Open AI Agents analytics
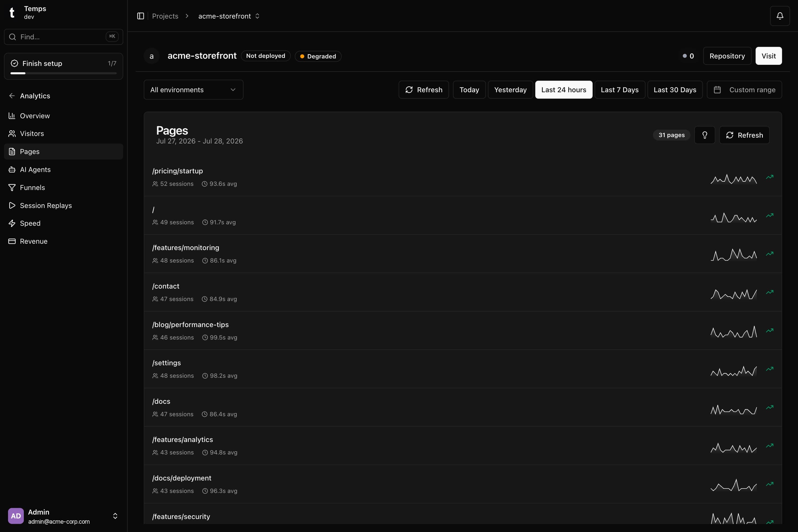 [63, 170]
